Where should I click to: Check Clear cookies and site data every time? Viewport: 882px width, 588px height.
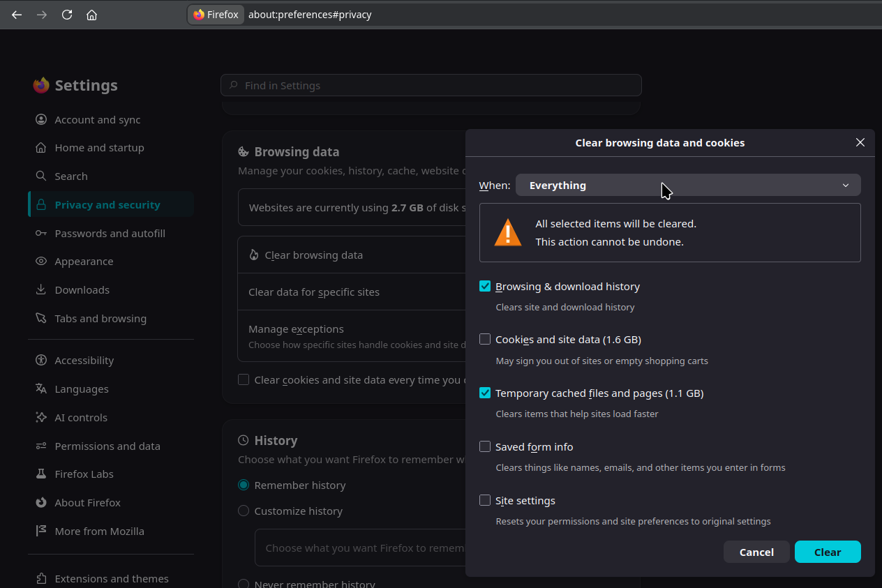(244, 379)
